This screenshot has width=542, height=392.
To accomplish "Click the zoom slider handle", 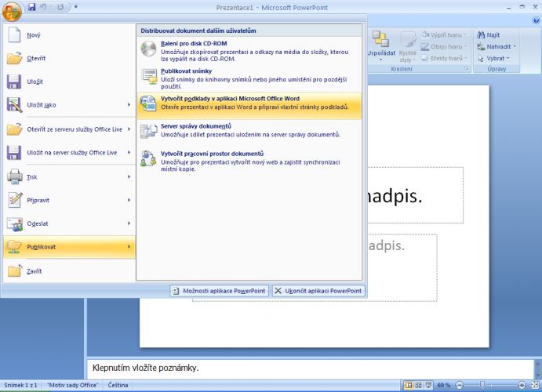I will 482,385.
